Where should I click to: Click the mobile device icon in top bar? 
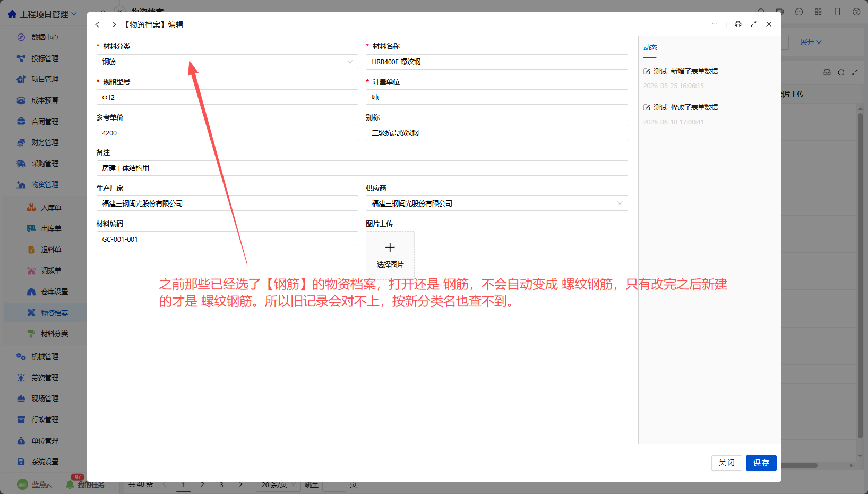pos(837,12)
